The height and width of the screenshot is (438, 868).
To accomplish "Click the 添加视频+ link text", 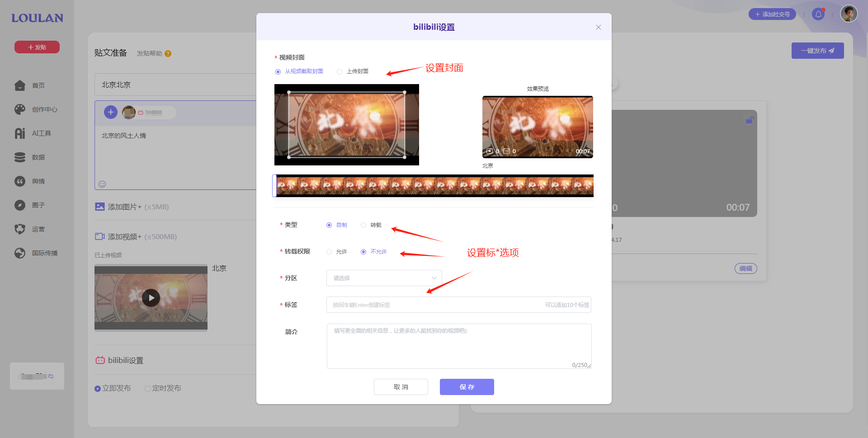I will tap(124, 236).
